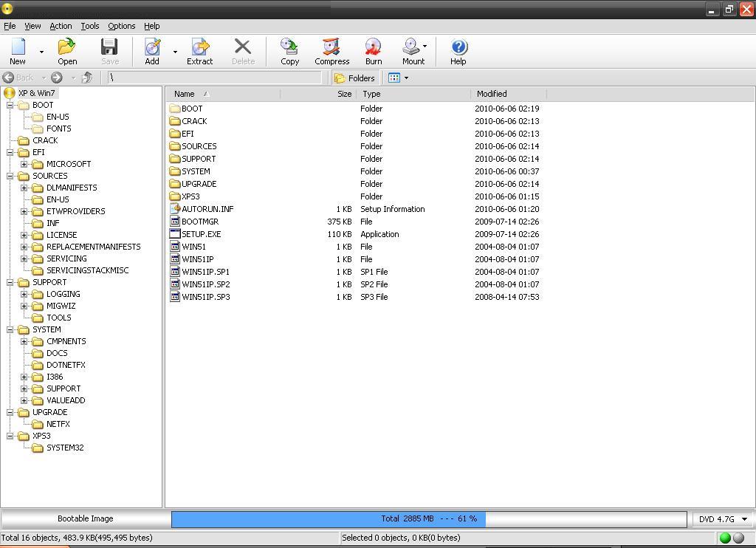Screen dimensions: 756x548
Task: Select the NETFX tree folder
Action: 58,424
